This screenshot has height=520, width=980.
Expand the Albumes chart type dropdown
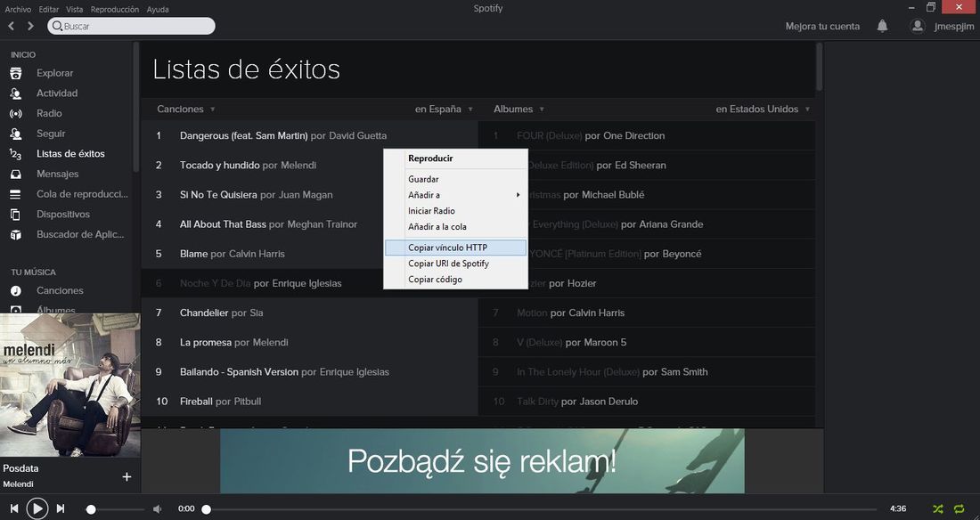click(519, 109)
